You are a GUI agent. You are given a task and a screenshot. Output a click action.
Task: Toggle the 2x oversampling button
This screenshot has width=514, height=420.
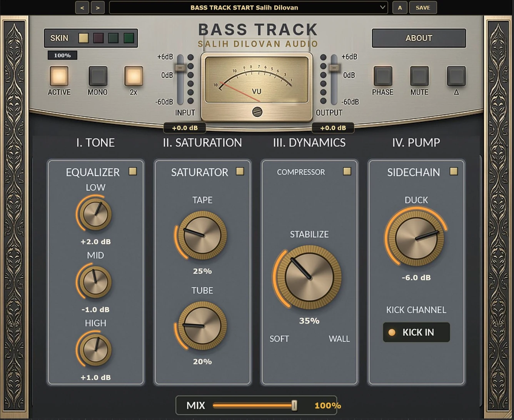click(134, 76)
